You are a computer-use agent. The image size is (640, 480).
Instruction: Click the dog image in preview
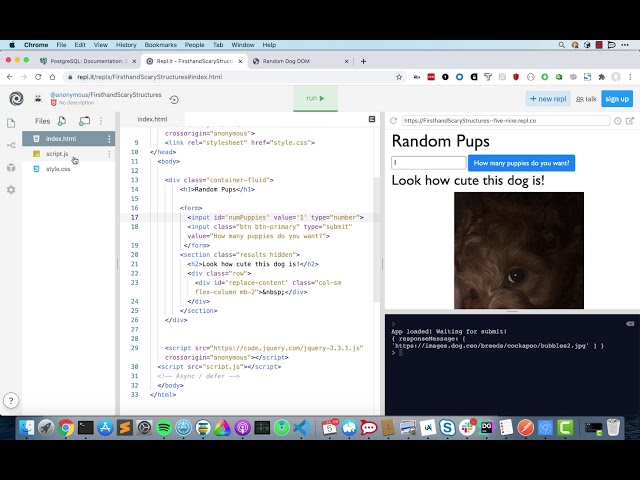coord(519,250)
